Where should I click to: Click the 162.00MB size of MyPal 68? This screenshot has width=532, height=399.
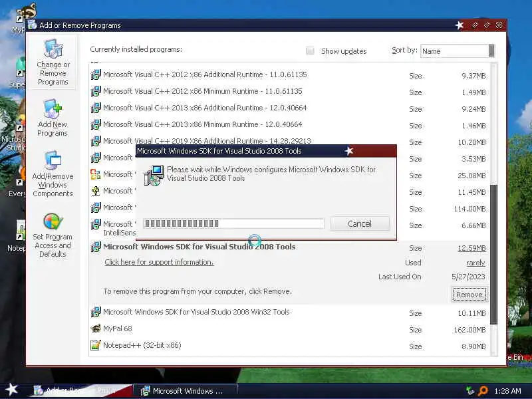[469, 330]
